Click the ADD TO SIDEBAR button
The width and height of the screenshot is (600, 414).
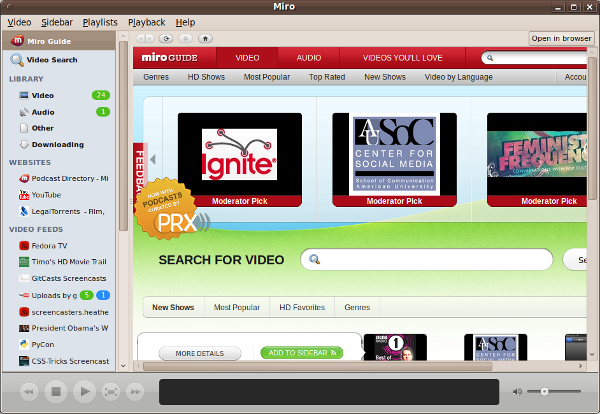click(302, 352)
